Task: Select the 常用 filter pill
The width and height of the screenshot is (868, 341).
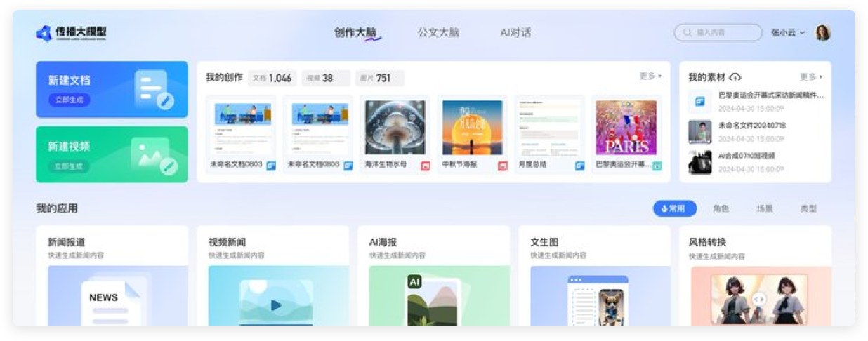Action: click(x=674, y=208)
